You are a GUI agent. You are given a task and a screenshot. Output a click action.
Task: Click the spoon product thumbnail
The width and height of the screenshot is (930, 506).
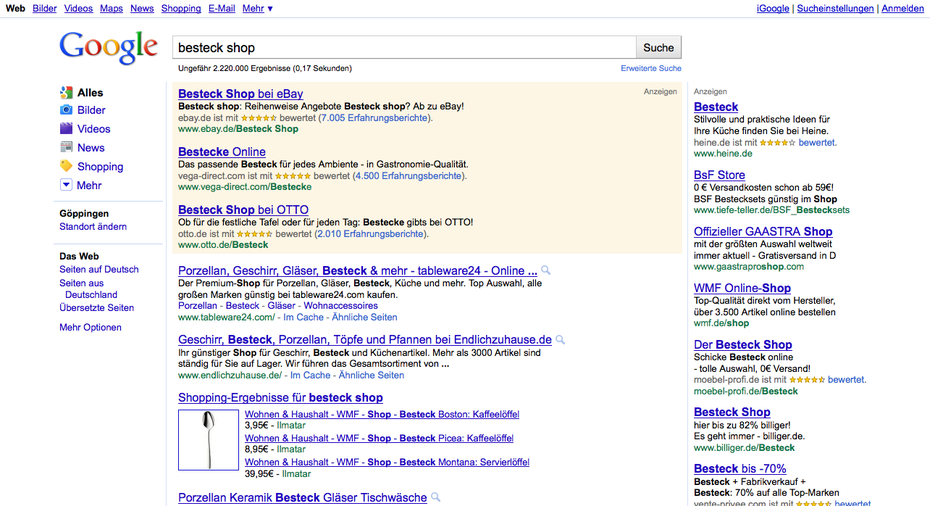tap(208, 440)
